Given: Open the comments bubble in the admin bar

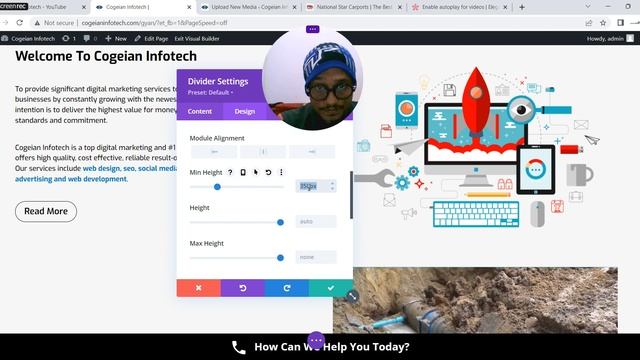Looking at the screenshot, I should [90, 38].
